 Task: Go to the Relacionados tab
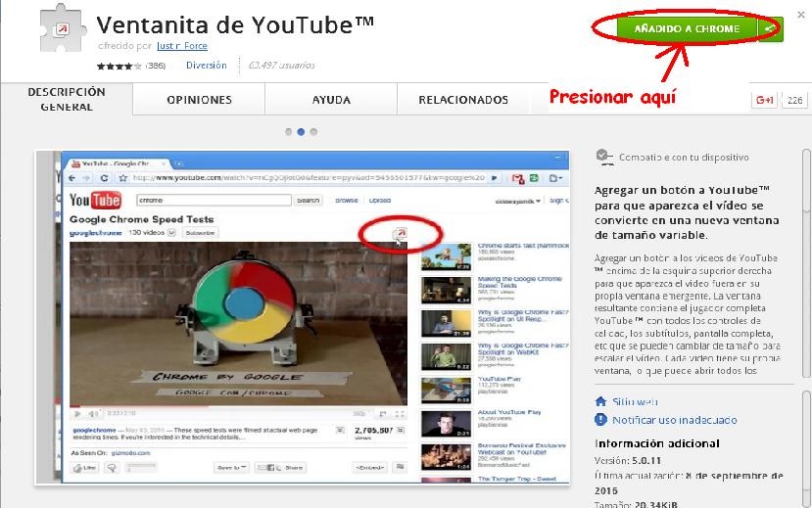pos(463,100)
